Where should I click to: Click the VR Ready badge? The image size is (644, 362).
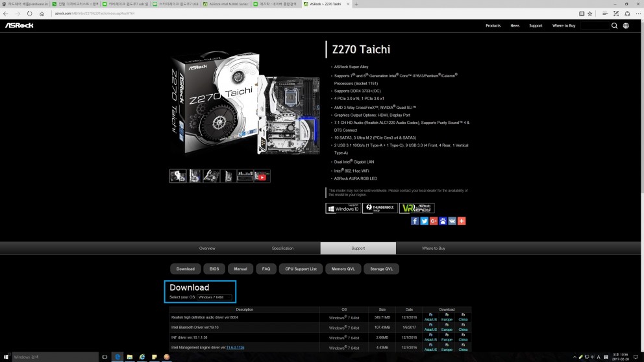[x=417, y=208]
